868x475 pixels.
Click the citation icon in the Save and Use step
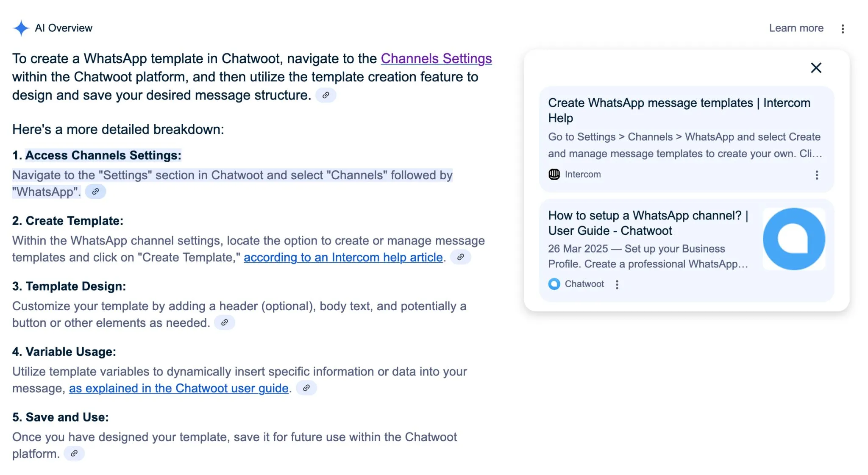74,453
